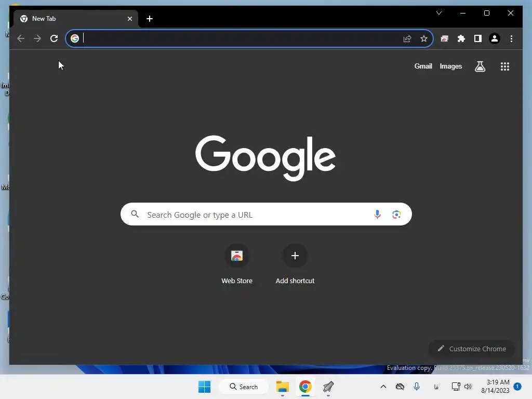Toggle the Chrome side panel
Viewport: 532px width, 399px height.
478,38
